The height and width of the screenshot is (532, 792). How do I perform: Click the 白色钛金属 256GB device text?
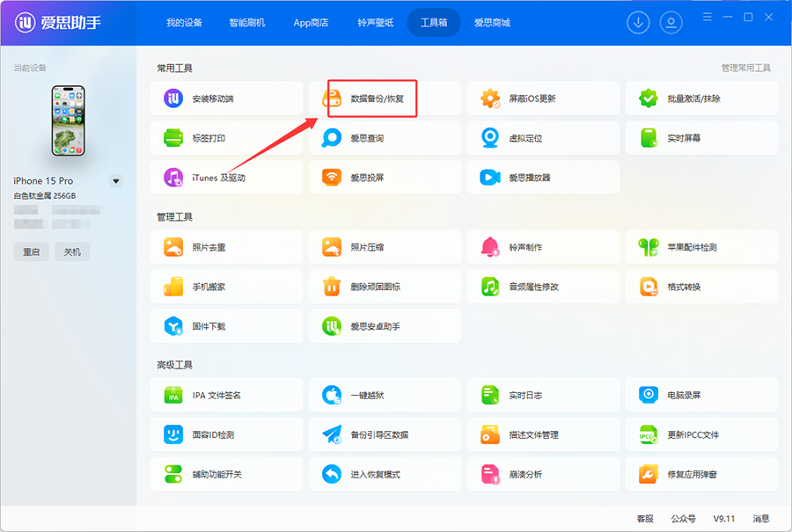[45, 196]
